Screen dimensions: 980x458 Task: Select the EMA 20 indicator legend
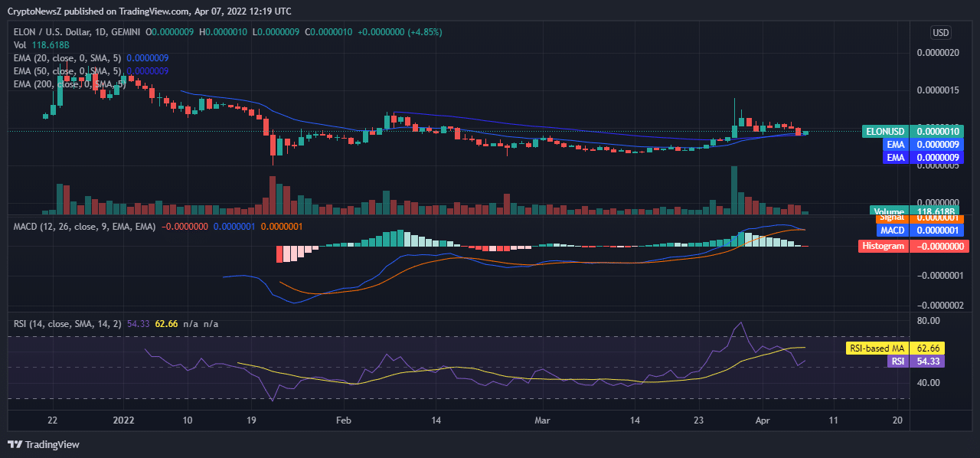pyautogui.click(x=91, y=57)
